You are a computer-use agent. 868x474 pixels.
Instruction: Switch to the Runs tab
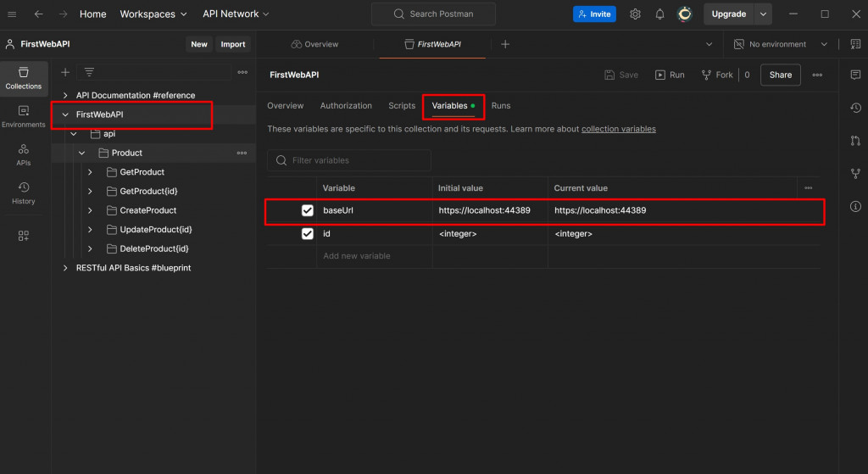pyautogui.click(x=501, y=106)
